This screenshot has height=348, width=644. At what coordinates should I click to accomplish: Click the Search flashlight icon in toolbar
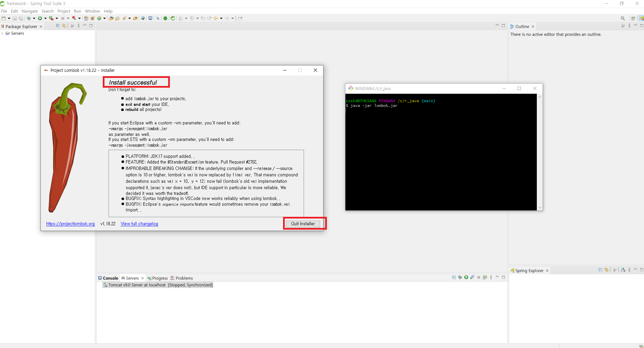pos(124,18)
